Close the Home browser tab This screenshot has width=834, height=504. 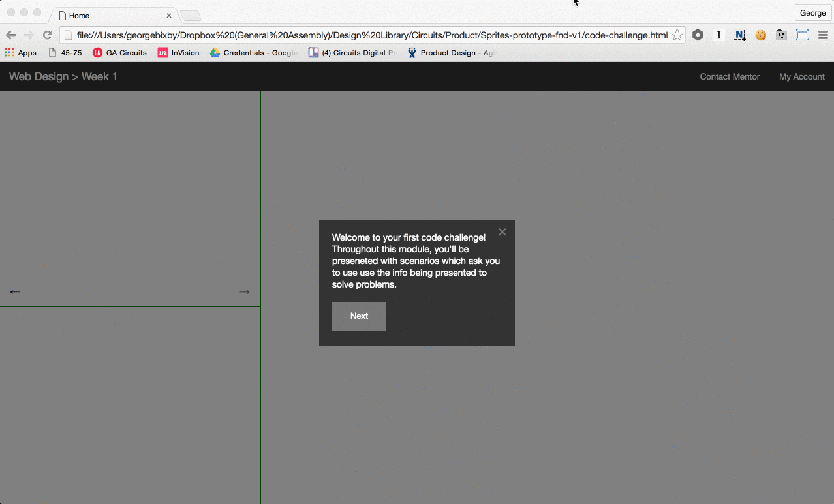(169, 15)
